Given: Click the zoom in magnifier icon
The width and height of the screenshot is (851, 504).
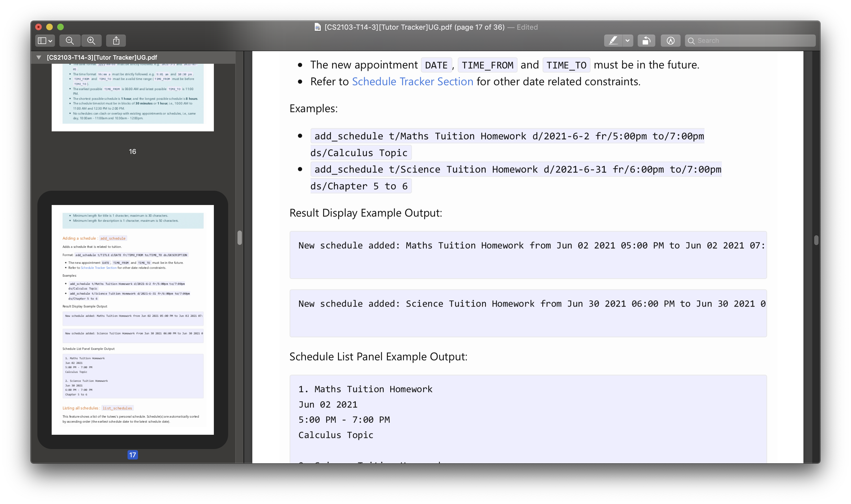Looking at the screenshot, I should [91, 41].
